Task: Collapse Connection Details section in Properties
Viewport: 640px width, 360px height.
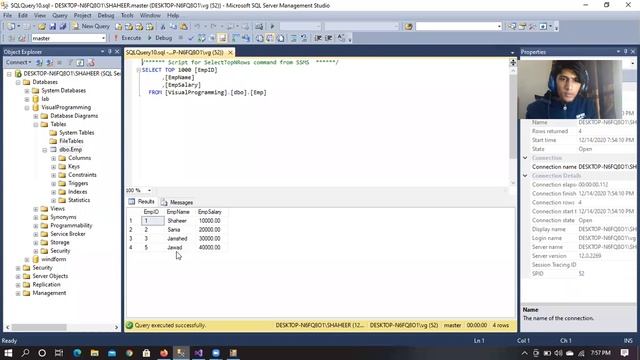Action: click(x=525, y=176)
